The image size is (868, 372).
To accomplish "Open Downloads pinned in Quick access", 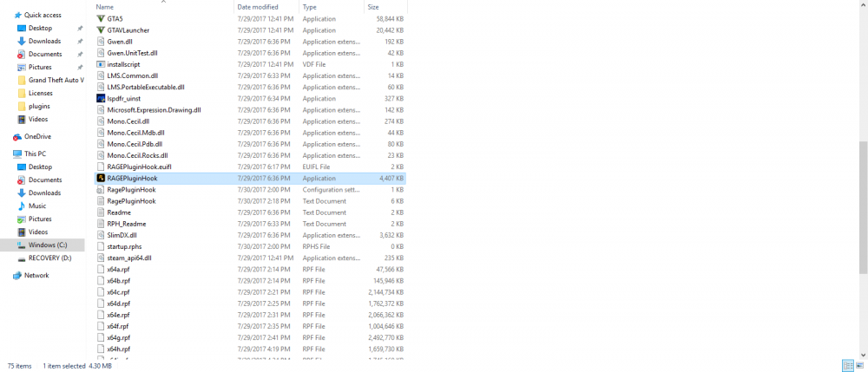I will (45, 41).
